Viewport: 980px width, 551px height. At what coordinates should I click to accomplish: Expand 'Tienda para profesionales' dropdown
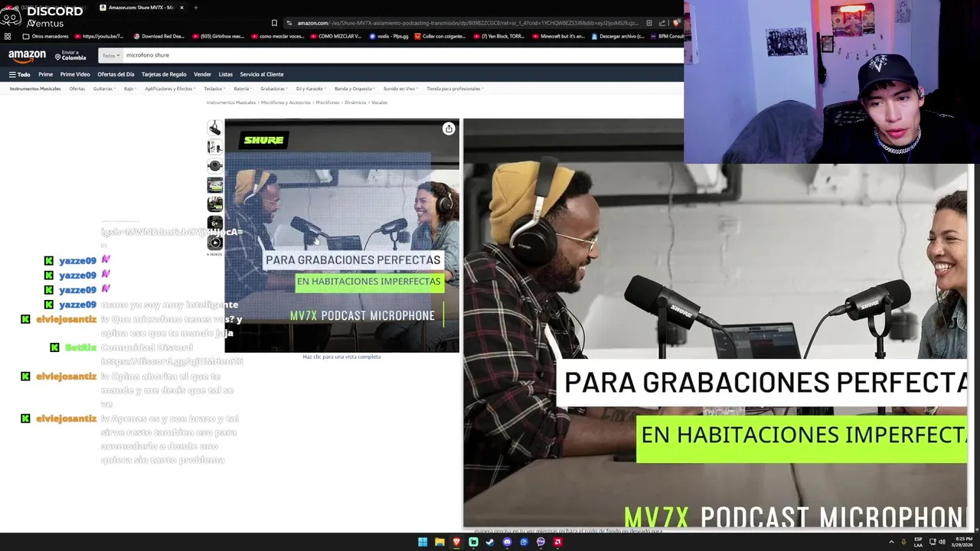point(455,89)
